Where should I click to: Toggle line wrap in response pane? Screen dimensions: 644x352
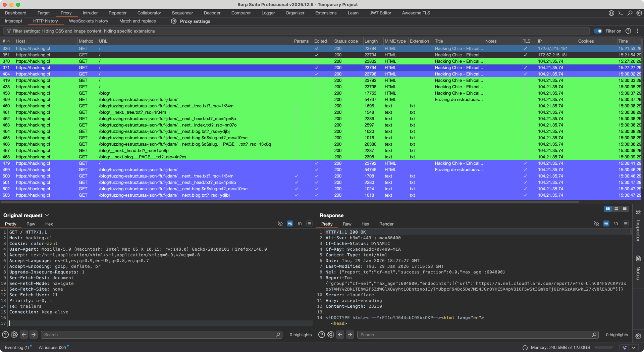(x=606, y=223)
